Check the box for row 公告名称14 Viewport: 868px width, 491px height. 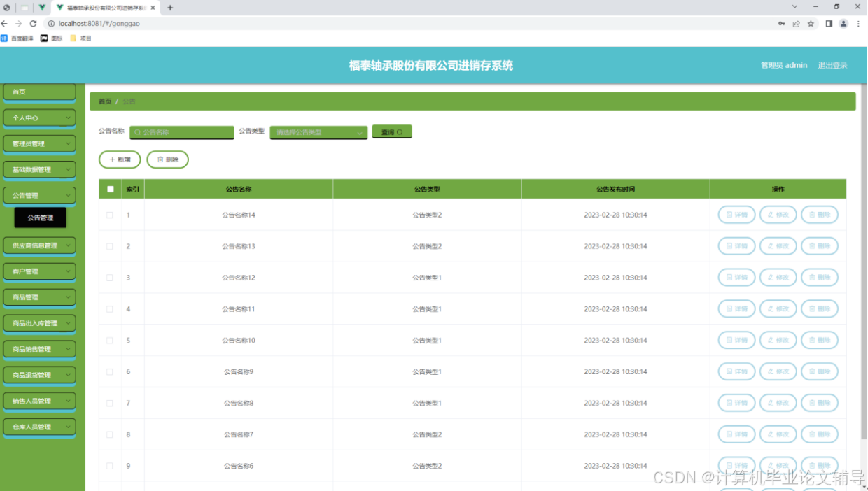coord(110,215)
